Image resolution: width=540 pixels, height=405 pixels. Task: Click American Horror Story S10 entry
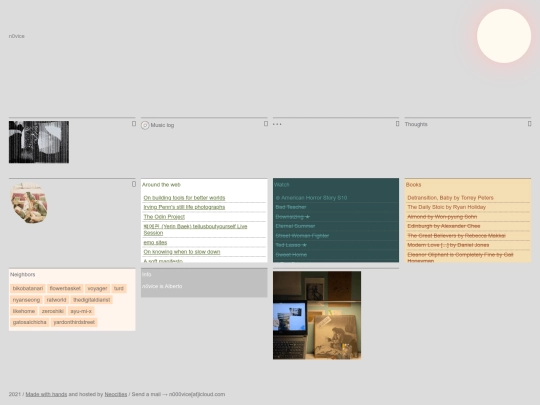click(x=311, y=198)
